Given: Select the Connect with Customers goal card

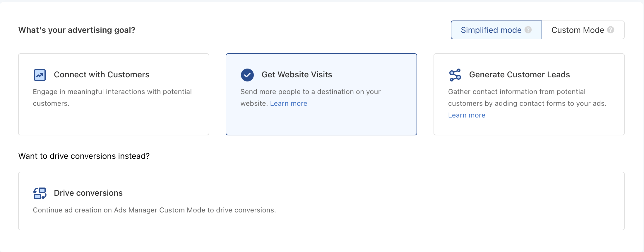Looking at the screenshot, I should tap(114, 94).
